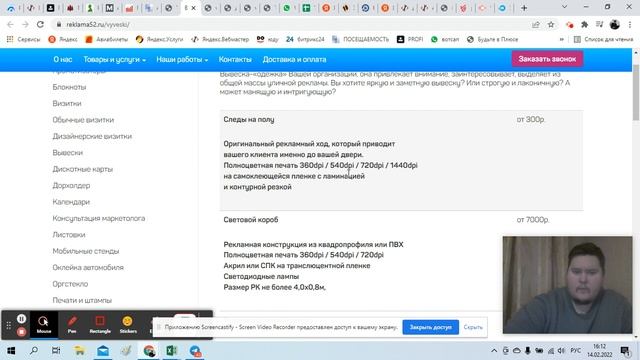The image size is (640, 360).
Task: Click the Заказать звонок button
Action: coord(547,59)
